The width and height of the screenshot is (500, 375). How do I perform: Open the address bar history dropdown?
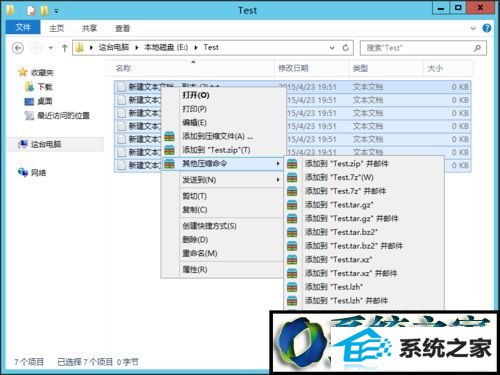click(x=332, y=48)
